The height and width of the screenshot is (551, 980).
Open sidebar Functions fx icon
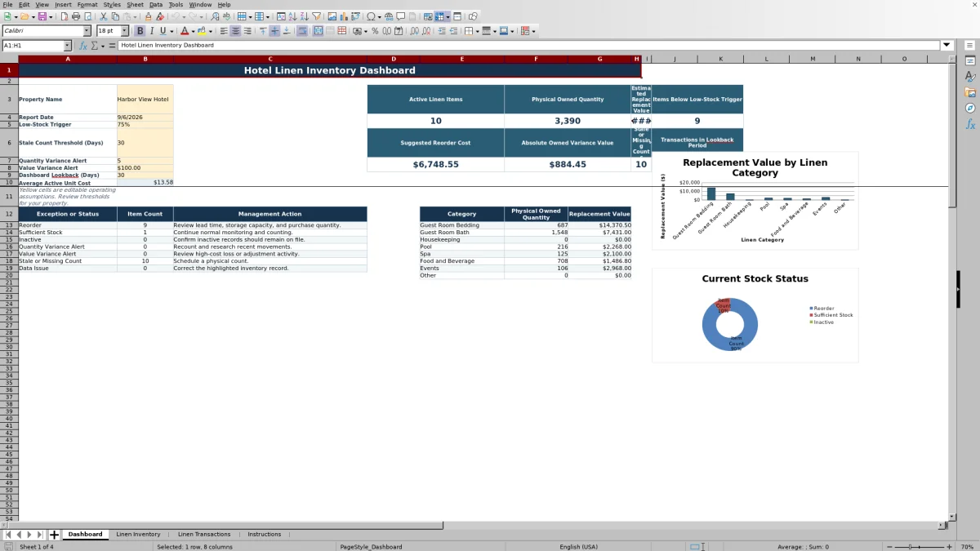tap(970, 124)
